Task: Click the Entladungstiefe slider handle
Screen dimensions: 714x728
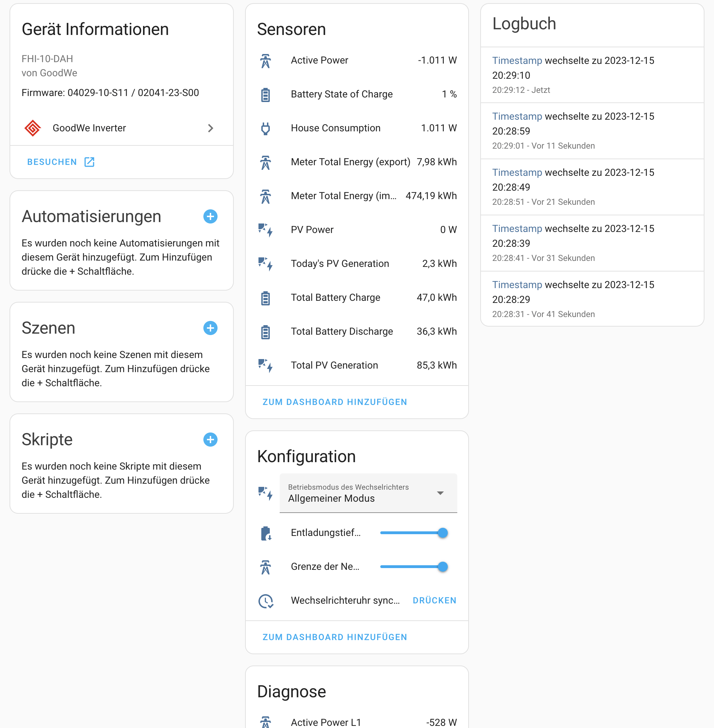Action: click(442, 533)
